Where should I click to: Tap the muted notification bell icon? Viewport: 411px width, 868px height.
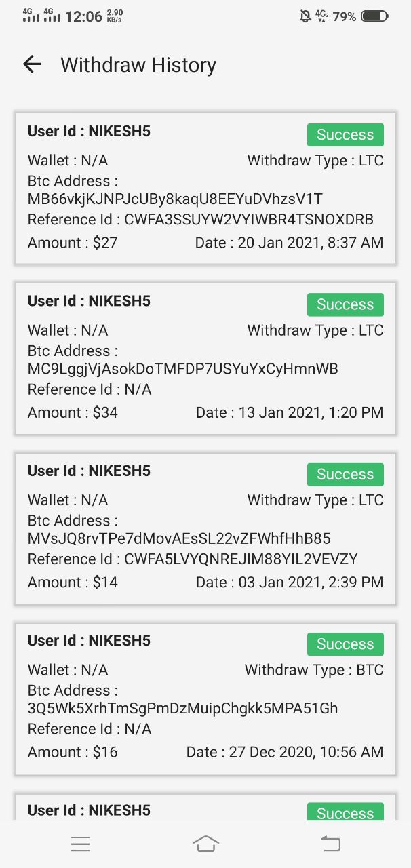[305, 16]
